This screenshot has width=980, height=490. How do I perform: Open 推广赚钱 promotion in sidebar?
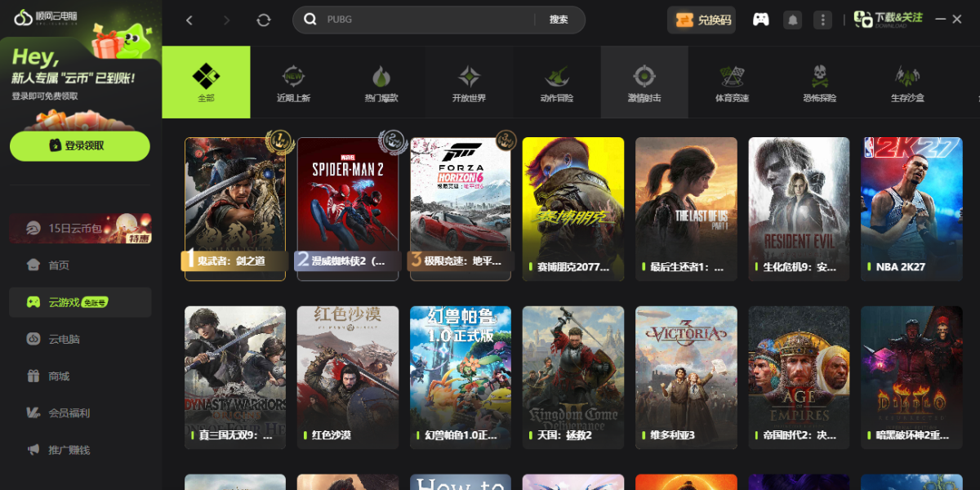[80, 450]
